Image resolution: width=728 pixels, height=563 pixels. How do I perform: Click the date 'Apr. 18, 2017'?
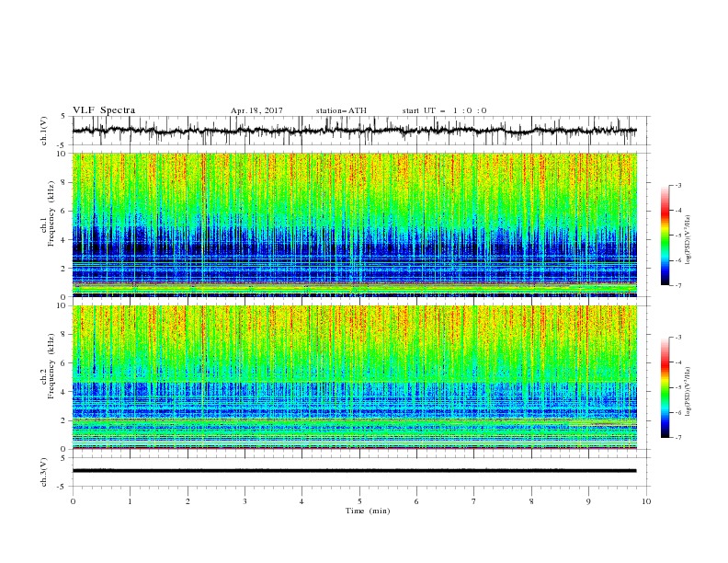256,110
